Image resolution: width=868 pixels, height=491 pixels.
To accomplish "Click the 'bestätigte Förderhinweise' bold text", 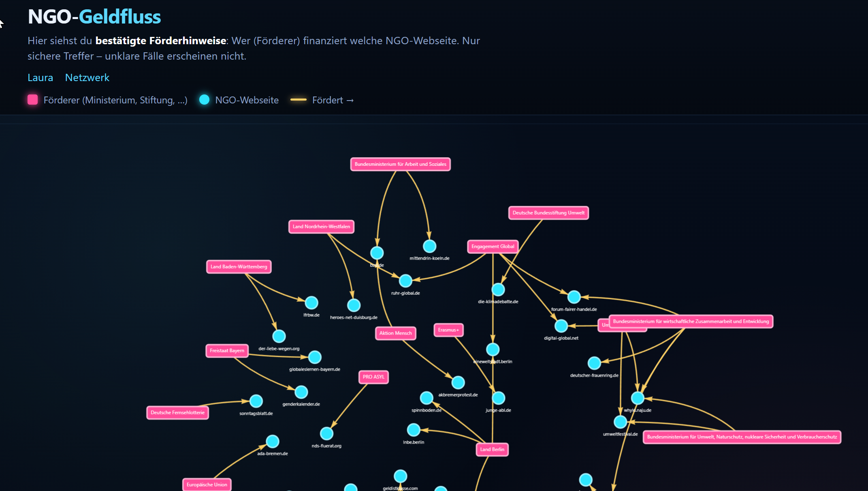I will [x=161, y=41].
